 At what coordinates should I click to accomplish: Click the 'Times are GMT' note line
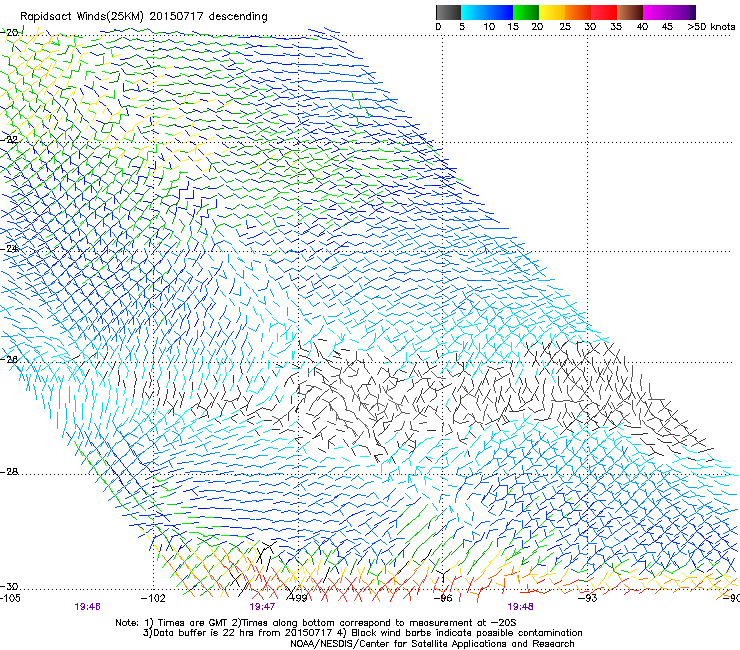coord(316,623)
